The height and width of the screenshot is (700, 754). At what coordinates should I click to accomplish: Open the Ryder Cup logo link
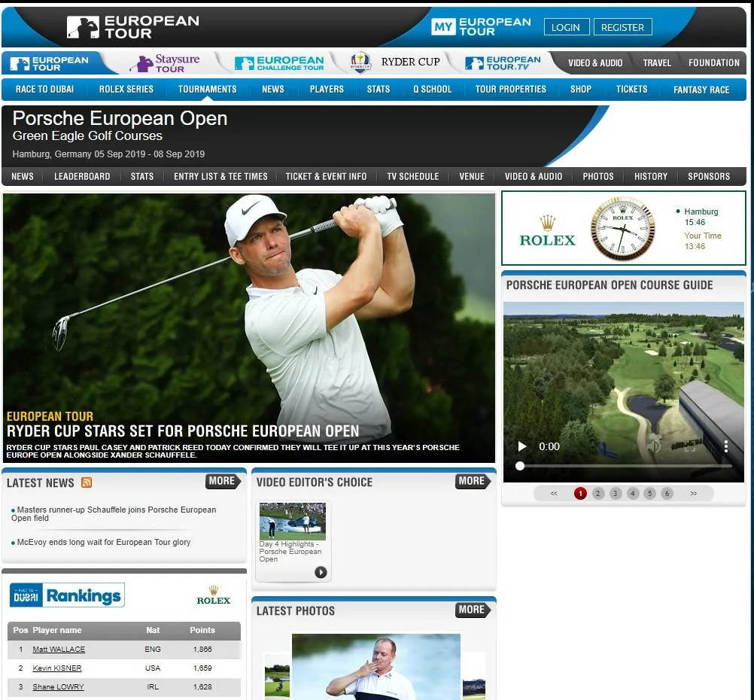point(395,62)
